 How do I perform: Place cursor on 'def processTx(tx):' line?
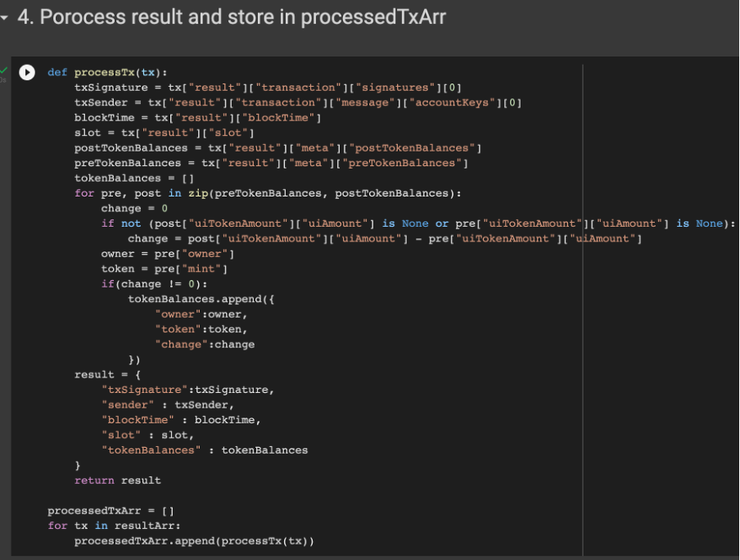107,72
